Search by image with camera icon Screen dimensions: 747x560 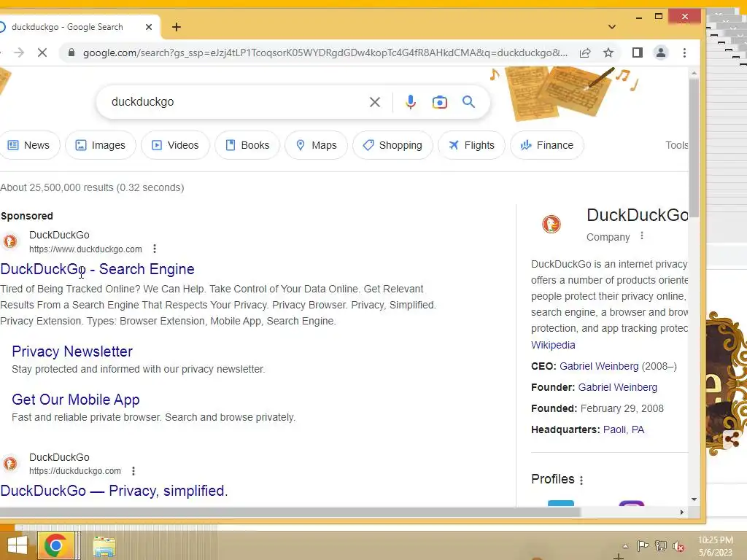pos(440,102)
